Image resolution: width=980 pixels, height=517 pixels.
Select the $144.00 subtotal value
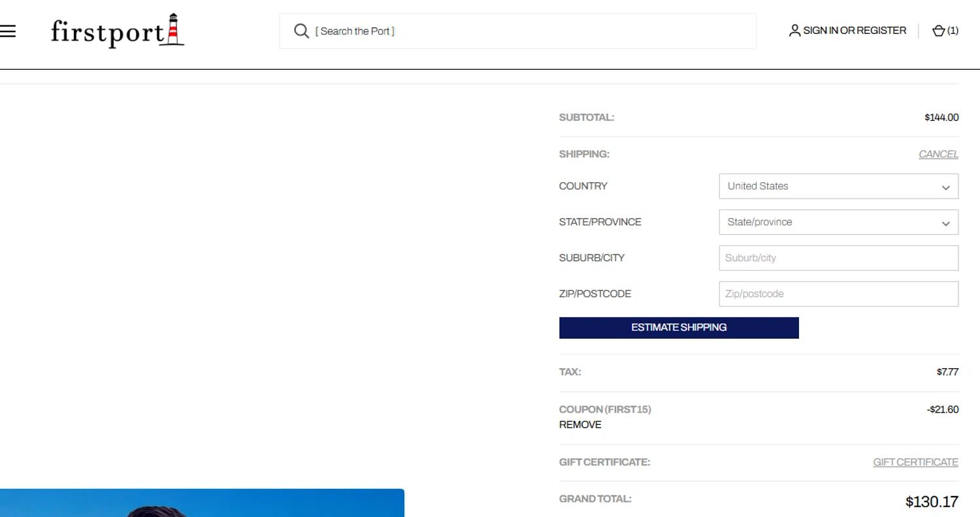point(941,117)
